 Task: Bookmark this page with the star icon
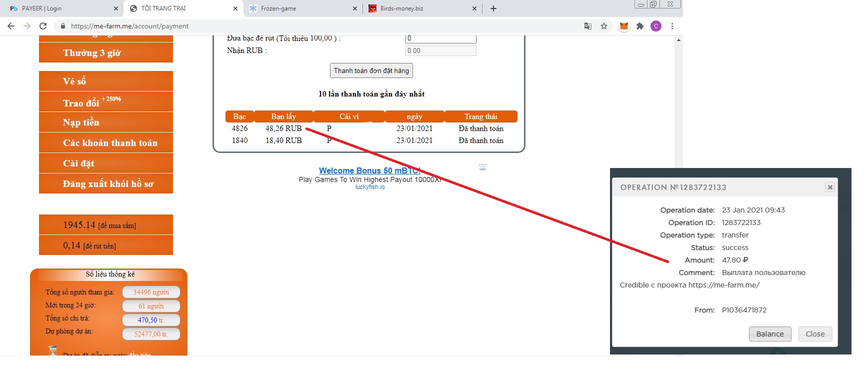coord(604,26)
